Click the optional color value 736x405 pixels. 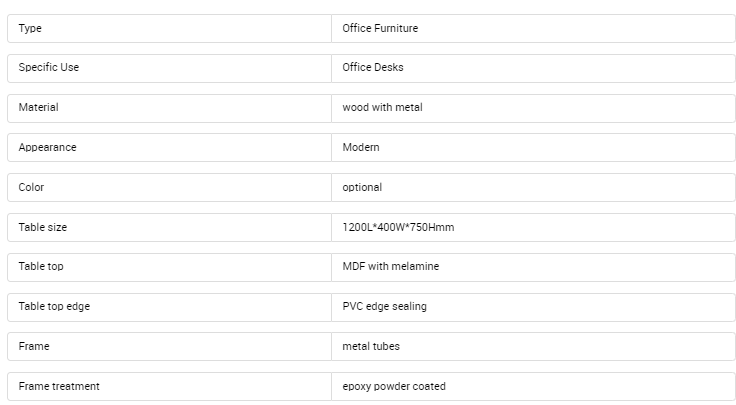coord(362,187)
